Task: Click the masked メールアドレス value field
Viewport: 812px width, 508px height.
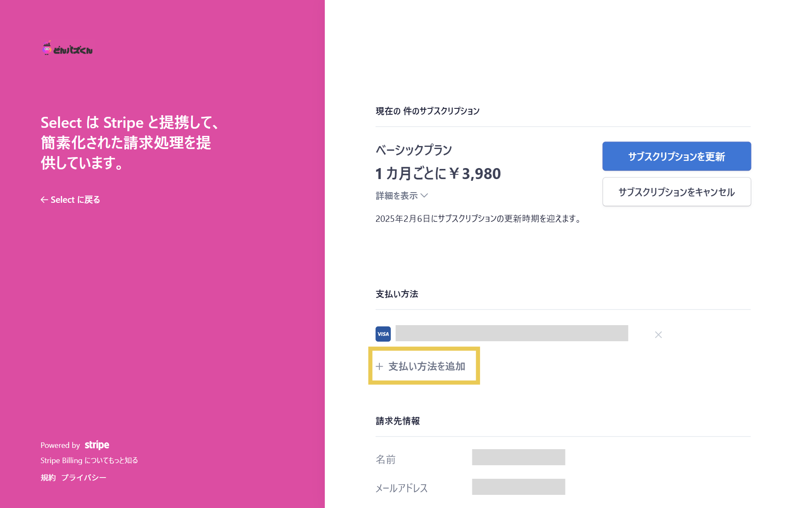Action: pyautogui.click(x=518, y=487)
